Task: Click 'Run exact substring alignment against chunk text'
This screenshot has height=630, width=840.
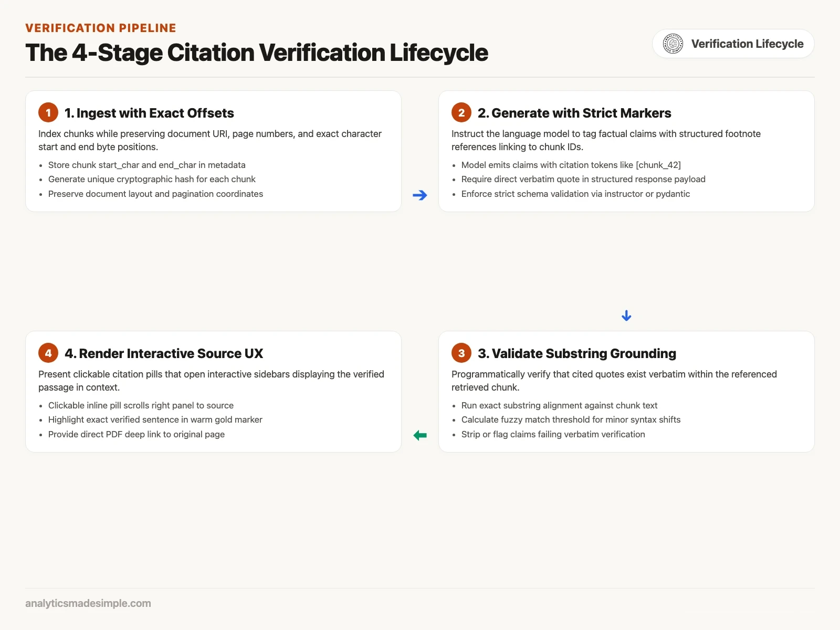Action: [x=559, y=405]
